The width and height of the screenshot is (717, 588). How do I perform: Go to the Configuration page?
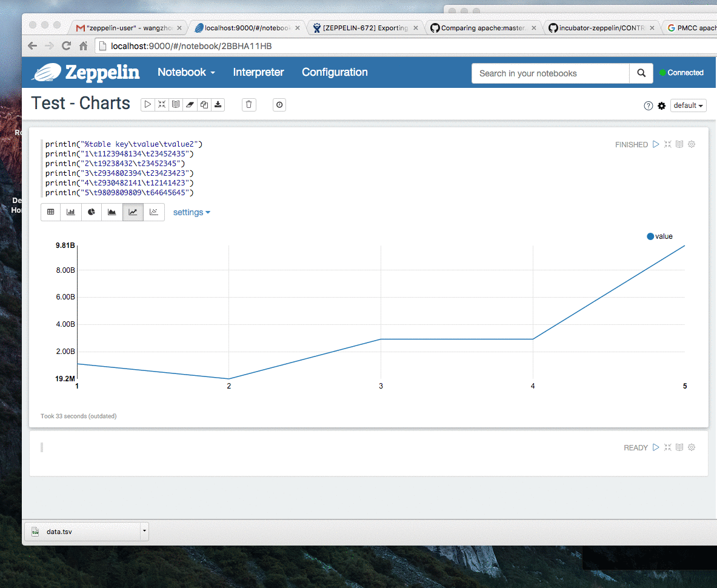[335, 72]
